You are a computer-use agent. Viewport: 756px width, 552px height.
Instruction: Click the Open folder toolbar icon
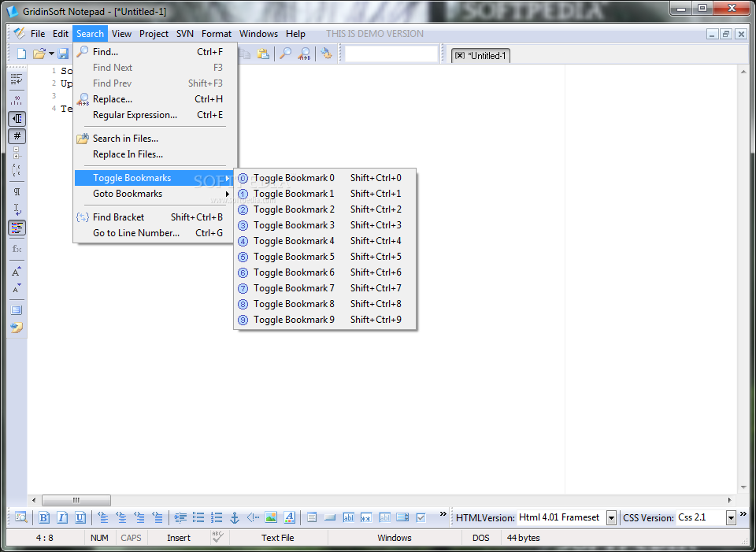[x=39, y=54]
